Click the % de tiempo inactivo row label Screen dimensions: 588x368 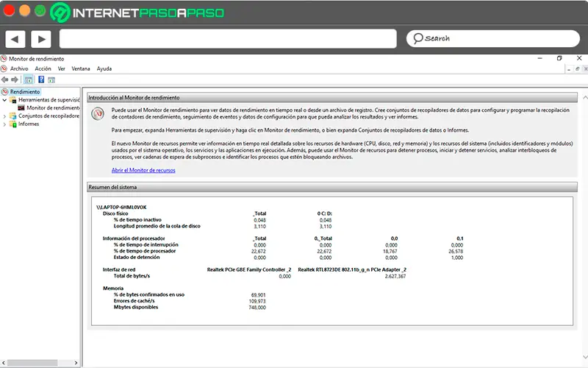(x=137, y=220)
